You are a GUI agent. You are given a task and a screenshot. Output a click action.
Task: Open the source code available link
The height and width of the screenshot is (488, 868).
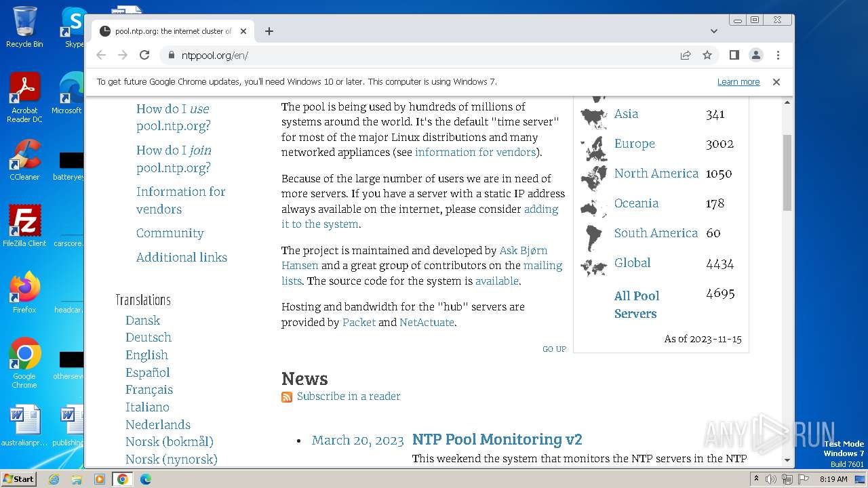point(496,281)
